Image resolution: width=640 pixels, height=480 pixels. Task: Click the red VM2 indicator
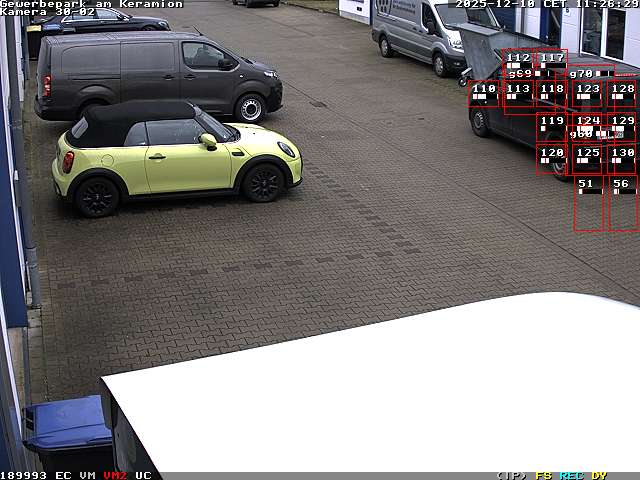point(115,475)
